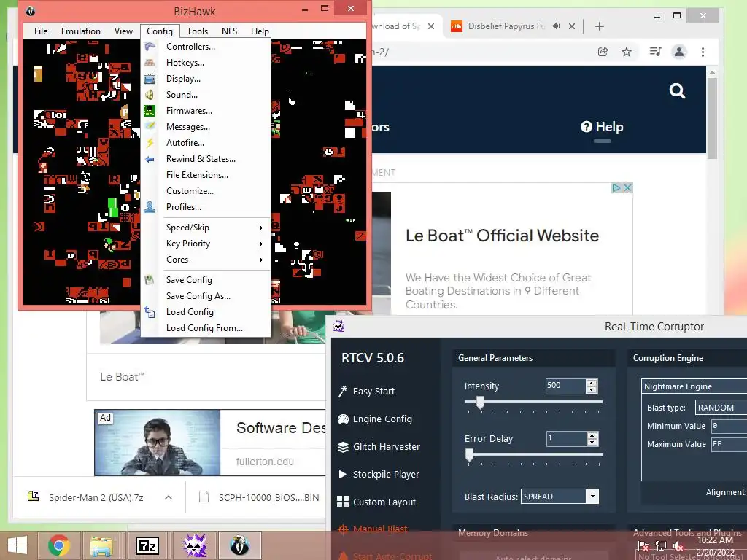Open AdChoices info on the Le Boat ad
This screenshot has height=560, width=747.
(616, 187)
